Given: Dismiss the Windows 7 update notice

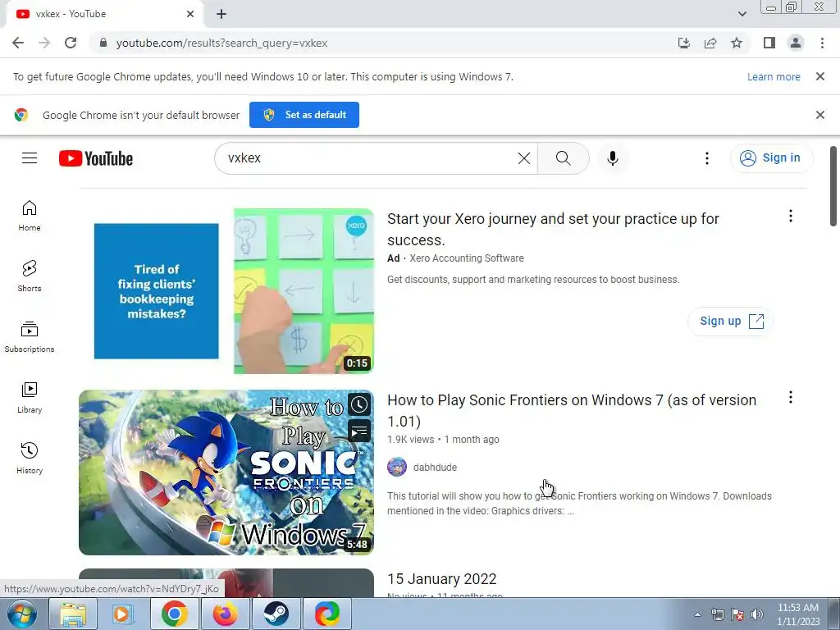Looking at the screenshot, I should pyautogui.click(x=819, y=76).
